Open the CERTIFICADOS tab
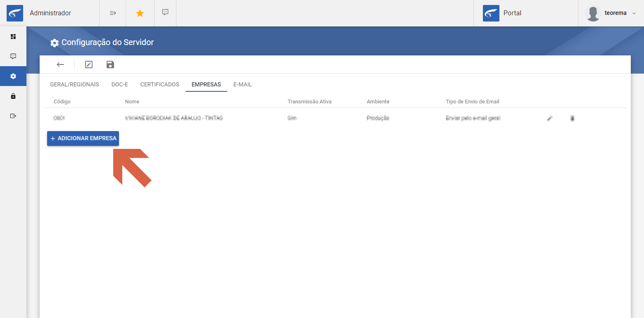 coord(160,84)
